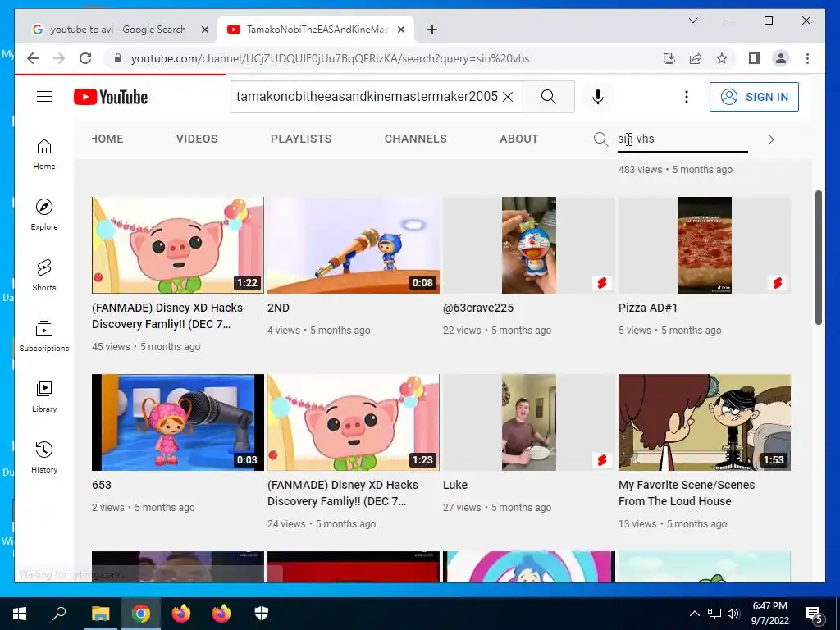Click the Chrome taskbar icon
Image resolution: width=840 pixels, height=630 pixels.
pos(141,614)
